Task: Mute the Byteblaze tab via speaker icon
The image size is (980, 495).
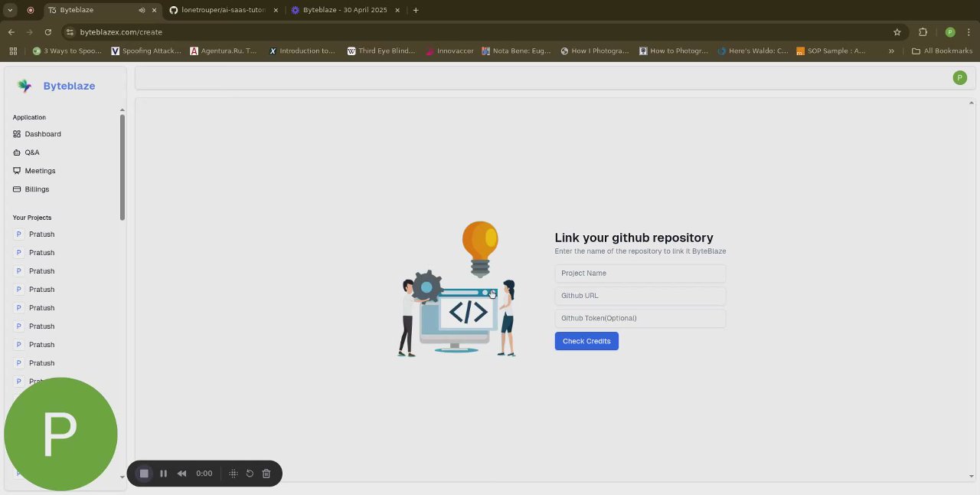Action: coord(142,10)
